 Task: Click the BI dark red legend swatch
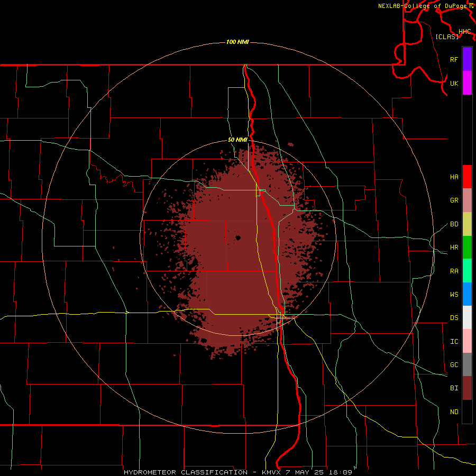tap(467, 388)
